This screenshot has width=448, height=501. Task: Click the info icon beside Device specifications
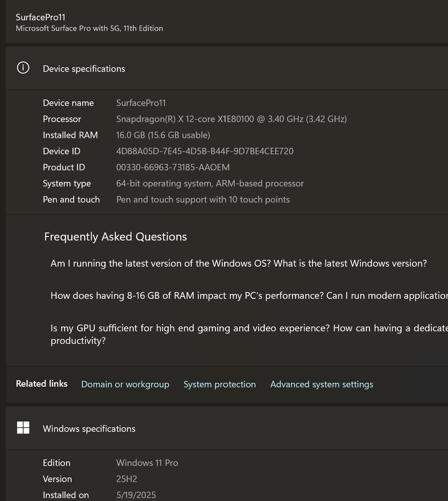click(23, 68)
